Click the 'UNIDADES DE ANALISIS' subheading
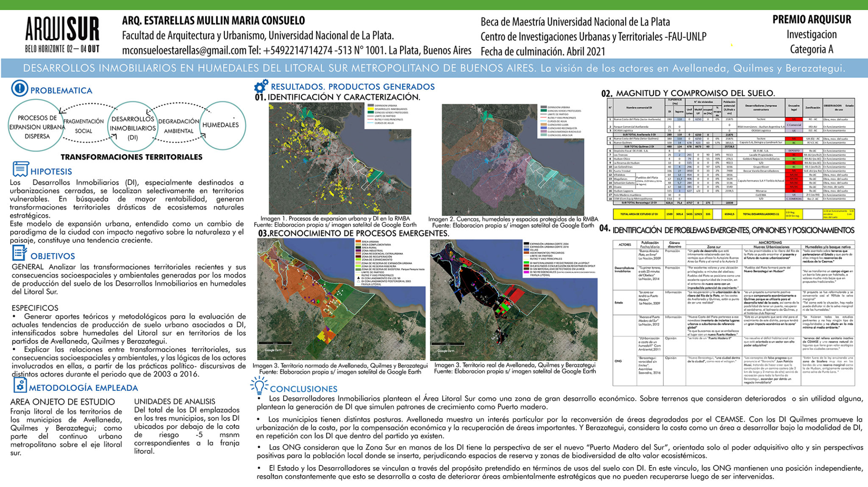Screen dimensions: 868x487 [175, 401]
